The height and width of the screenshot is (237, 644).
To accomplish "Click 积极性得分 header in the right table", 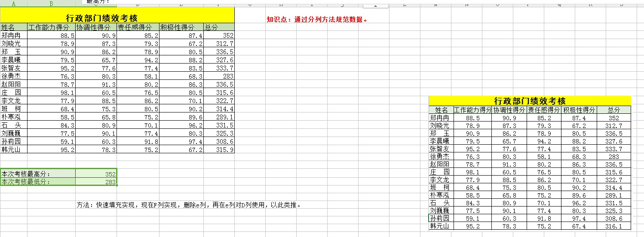I will point(579,110).
